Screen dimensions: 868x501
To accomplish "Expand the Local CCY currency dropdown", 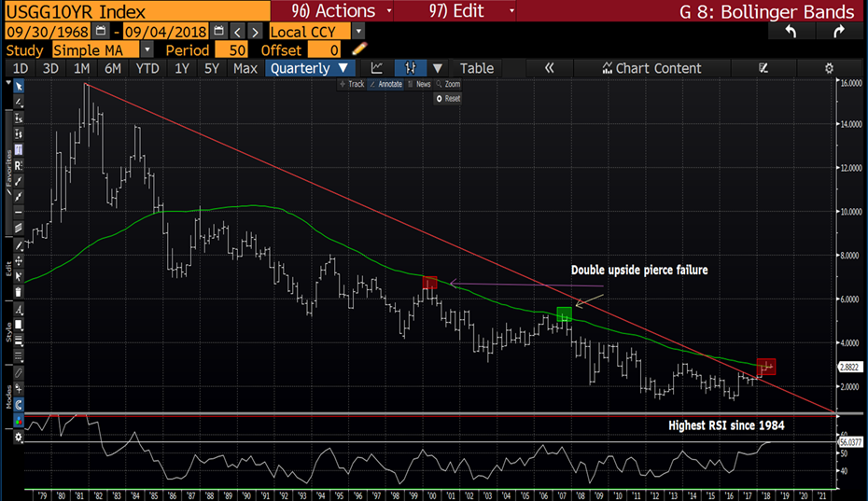I will [x=358, y=32].
